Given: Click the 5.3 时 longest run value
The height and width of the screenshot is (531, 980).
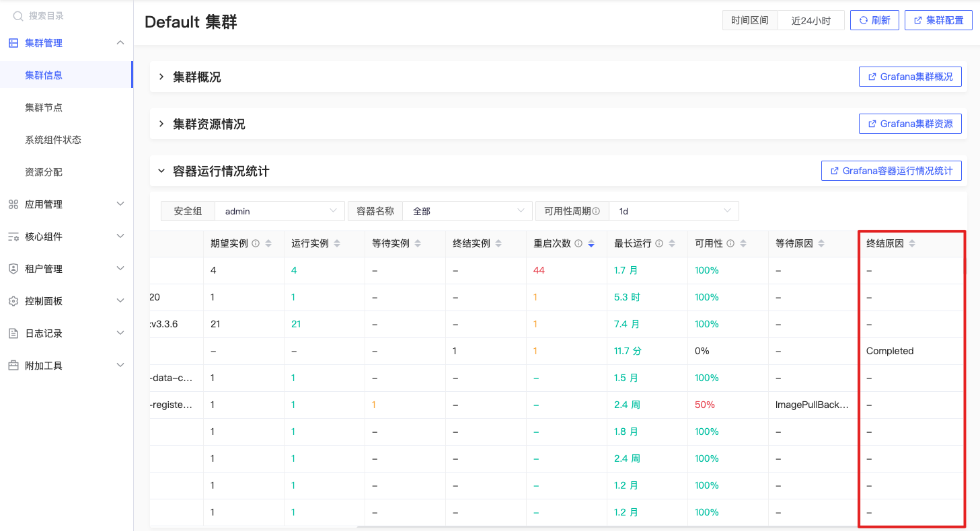Looking at the screenshot, I should click(627, 297).
